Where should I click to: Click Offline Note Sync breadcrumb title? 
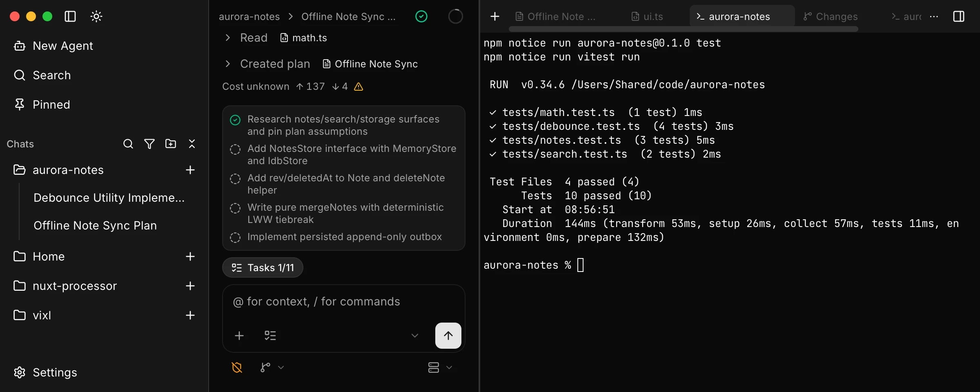click(348, 16)
